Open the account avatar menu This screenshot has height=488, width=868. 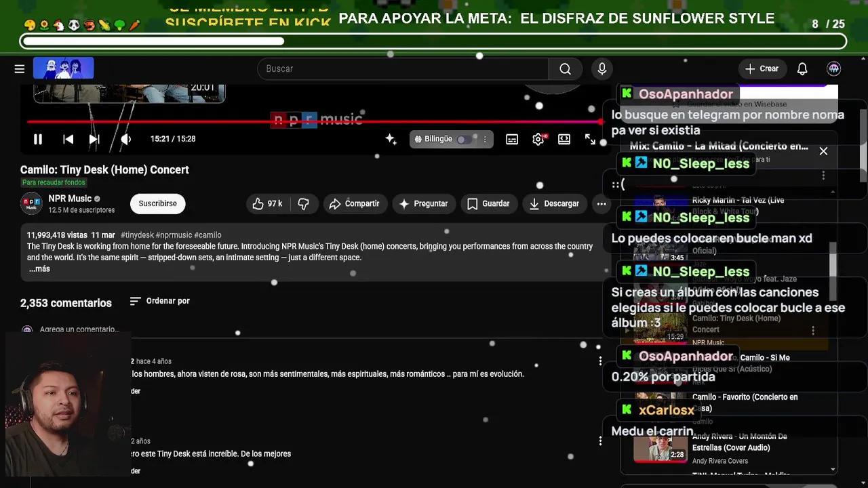tap(834, 68)
